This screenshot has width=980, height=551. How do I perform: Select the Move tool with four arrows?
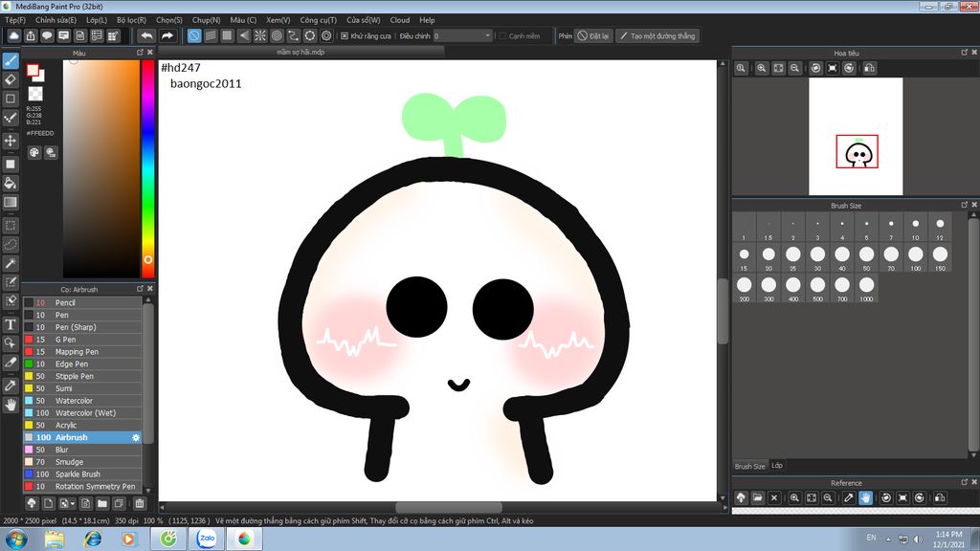(11, 141)
